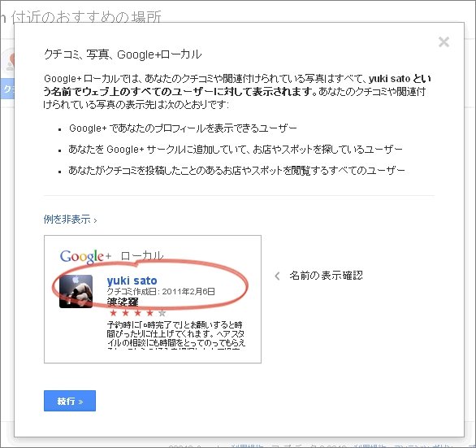Click the 婆娑羅 place name
This screenshot has width=476, height=448.
point(123,302)
